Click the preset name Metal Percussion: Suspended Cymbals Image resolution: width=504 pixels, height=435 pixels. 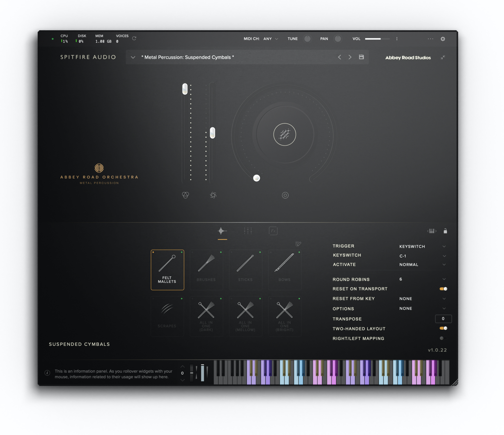[187, 57]
